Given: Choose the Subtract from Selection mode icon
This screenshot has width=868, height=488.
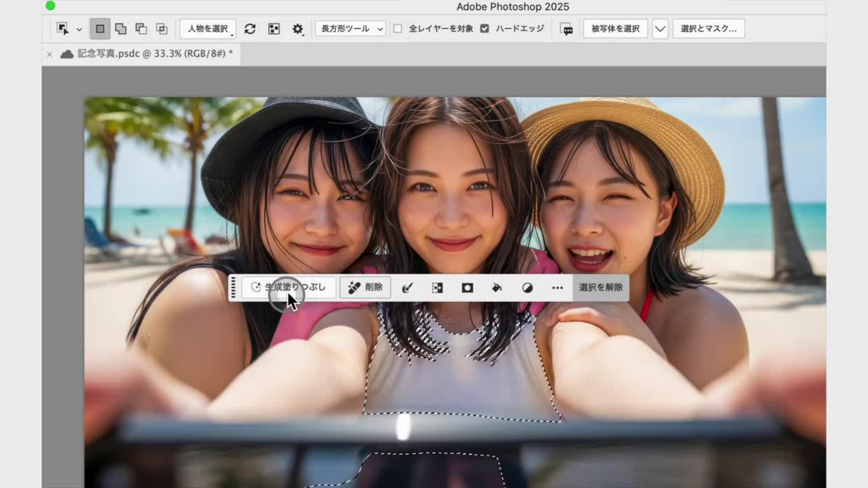Looking at the screenshot, I should (x=141, y=29).
